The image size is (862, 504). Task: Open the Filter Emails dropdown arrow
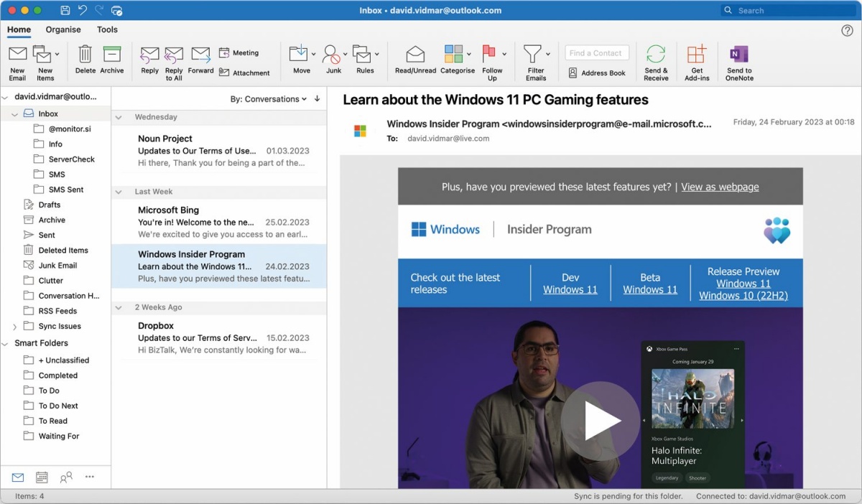pyautogui.click(x=548, y=55)
